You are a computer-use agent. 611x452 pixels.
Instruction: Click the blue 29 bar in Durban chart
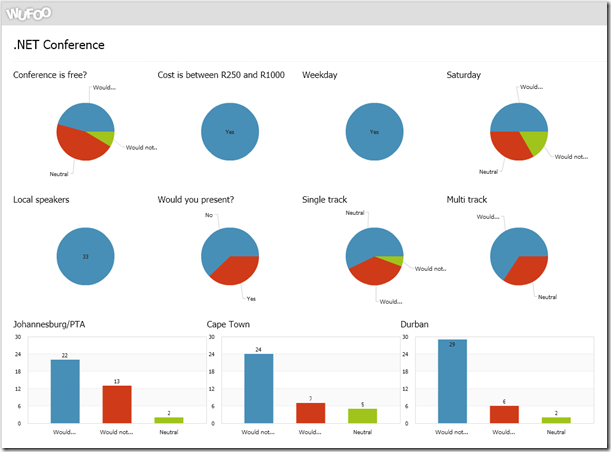click(x=452, y=381)
